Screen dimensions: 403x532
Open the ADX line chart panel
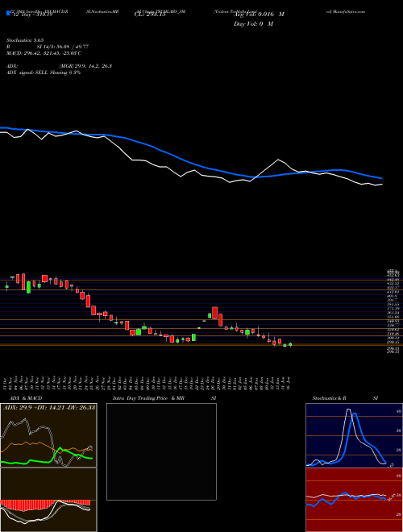coord(48,435)
